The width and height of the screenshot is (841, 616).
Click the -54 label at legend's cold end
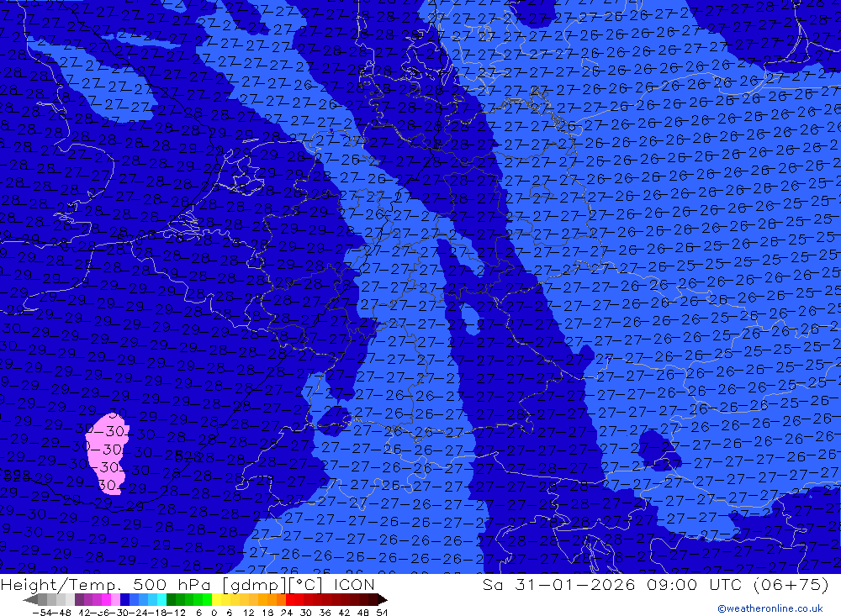(42, 613)
